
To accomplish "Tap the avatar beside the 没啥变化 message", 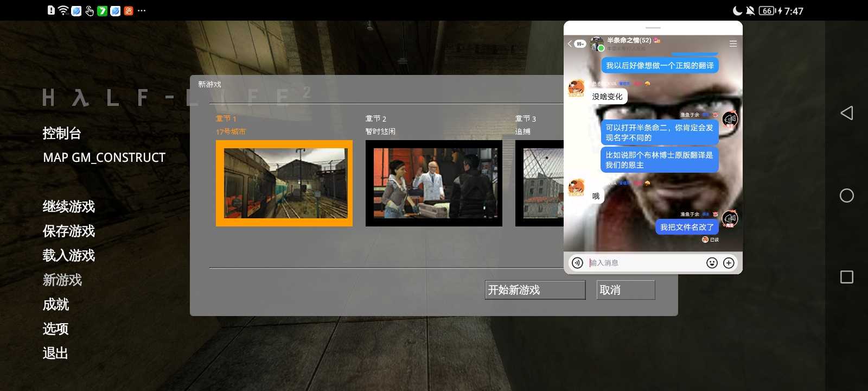I will pyautogui.click(x=576, y=88).
